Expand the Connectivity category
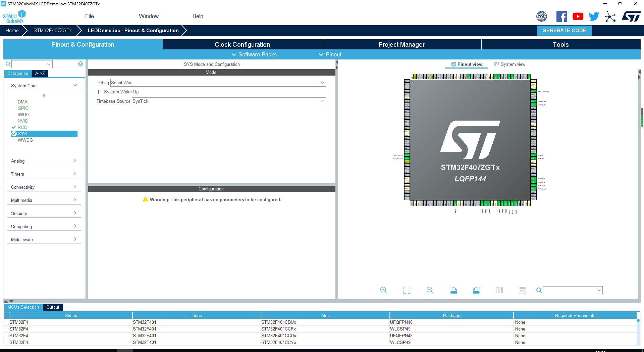The image size is (644, 352). pos(44,187)
